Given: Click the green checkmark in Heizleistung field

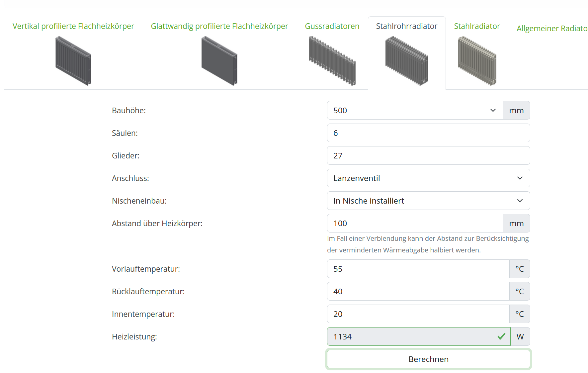Looking at the screenshot, I should pyautogui.click(x=501, y=336).
